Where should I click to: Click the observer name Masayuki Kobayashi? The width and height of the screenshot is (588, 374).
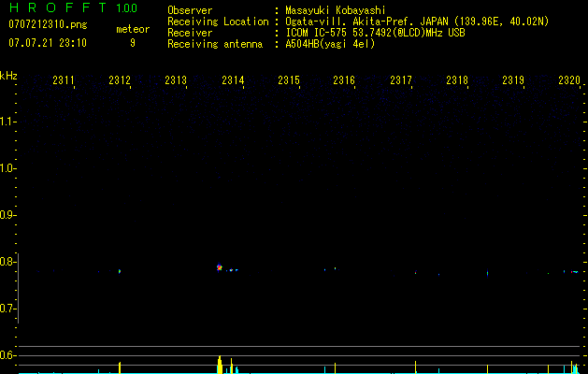coord(336,10)
